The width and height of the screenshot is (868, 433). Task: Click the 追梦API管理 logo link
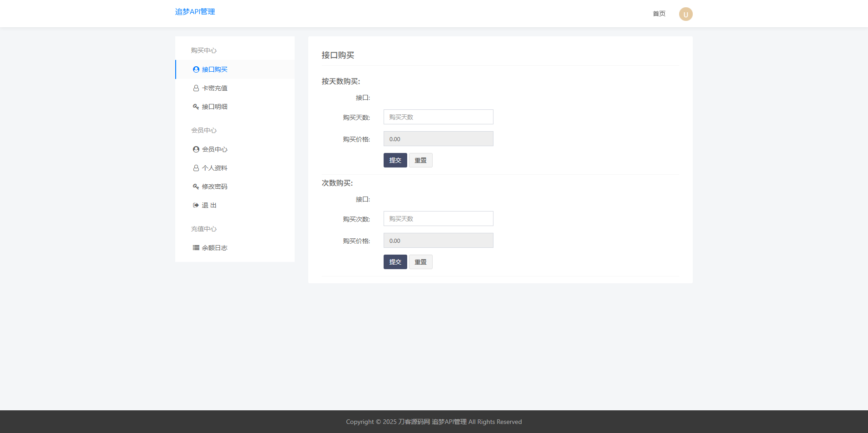(195, 11)
